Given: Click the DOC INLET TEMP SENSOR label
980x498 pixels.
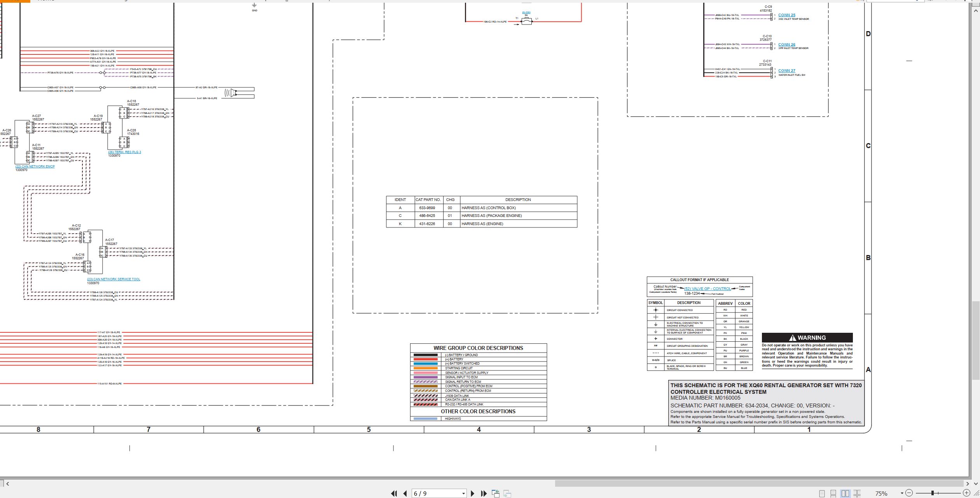Looking at the screenshot, I should (x=793, y=19).
